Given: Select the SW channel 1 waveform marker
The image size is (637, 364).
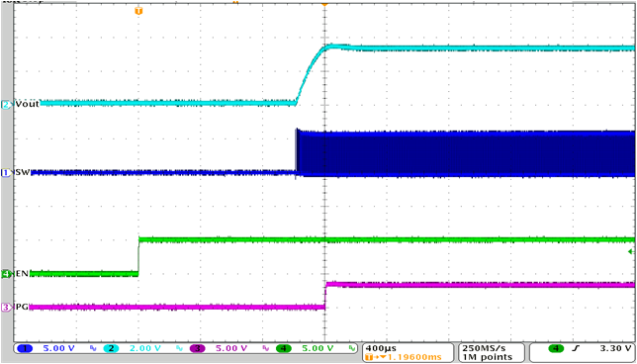Looking at the screenshot, I should pos(7,173).
